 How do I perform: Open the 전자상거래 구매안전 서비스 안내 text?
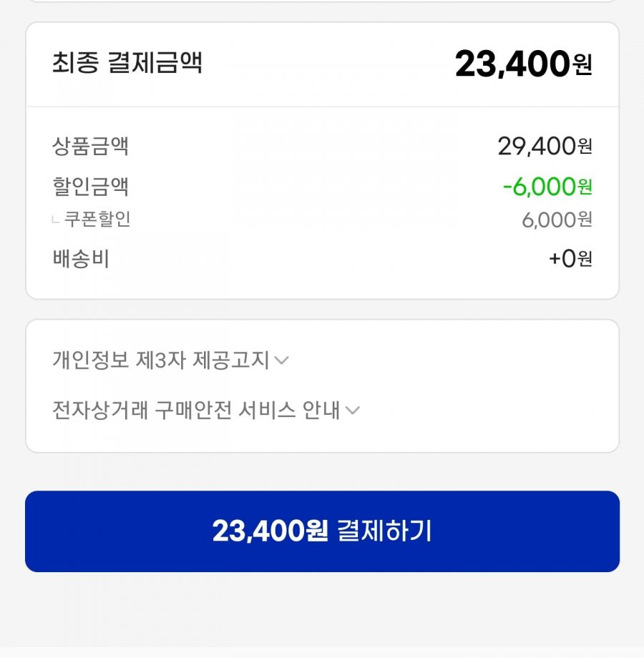coord(196,410)
